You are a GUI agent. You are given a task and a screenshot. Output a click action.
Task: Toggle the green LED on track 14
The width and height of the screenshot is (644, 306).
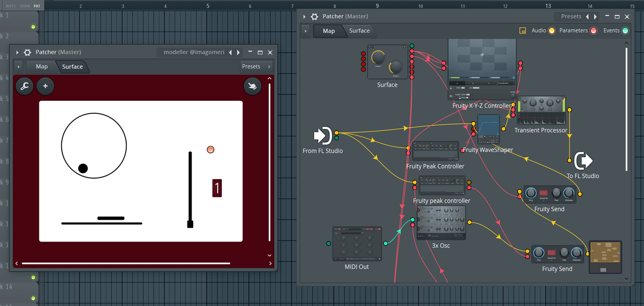point(33,298)
